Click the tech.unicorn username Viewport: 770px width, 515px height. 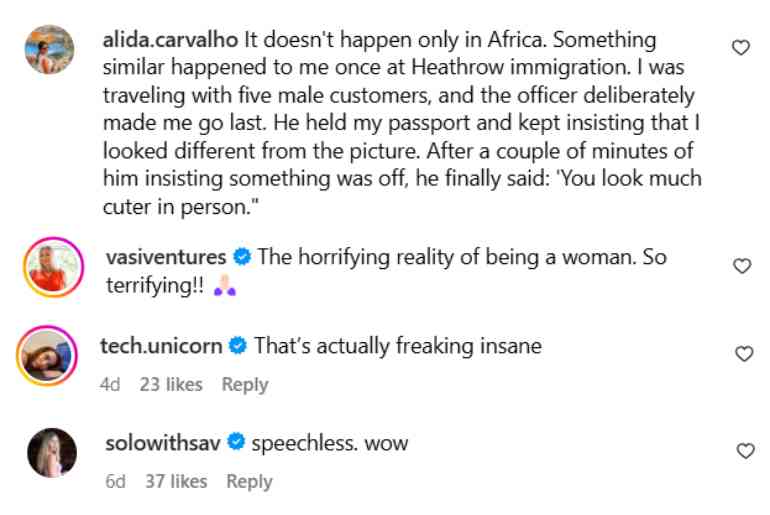pos(162,346)
